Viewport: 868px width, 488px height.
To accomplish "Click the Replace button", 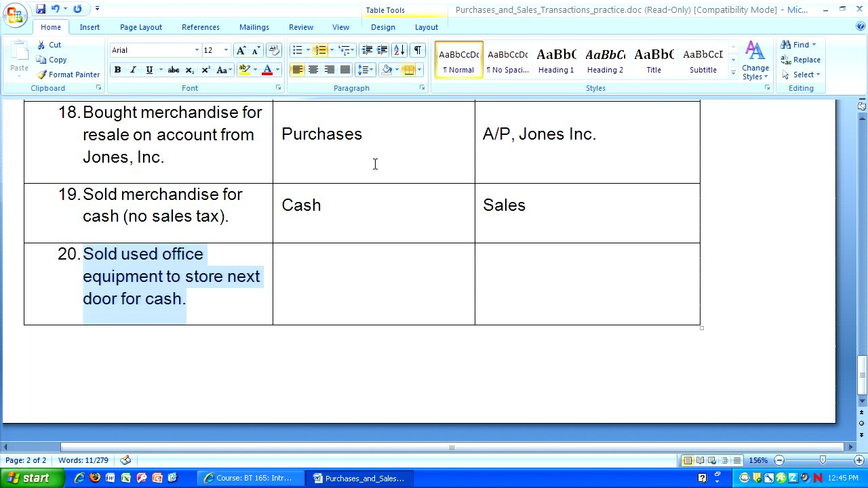I will 801,60.
